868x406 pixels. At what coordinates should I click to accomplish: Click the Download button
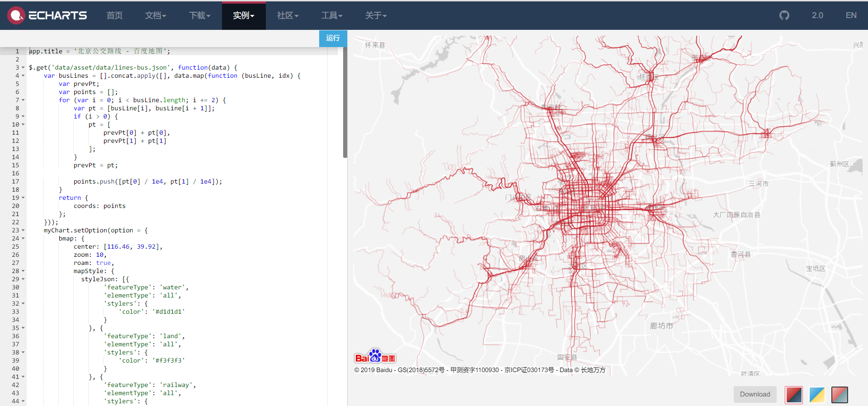[x=755, y=394]
